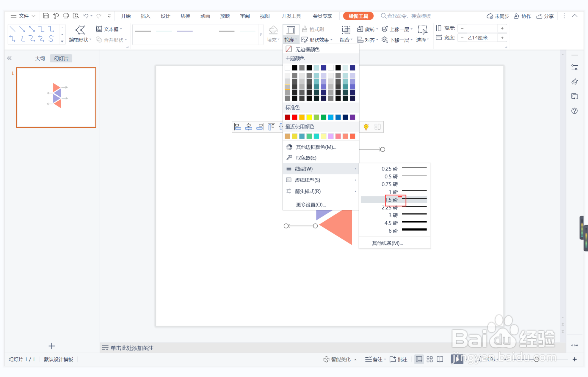Viewport: 588px width, 377px height.
Task: Click the eyedropper 取色器(E) option
Action: (x=306, y=158)
